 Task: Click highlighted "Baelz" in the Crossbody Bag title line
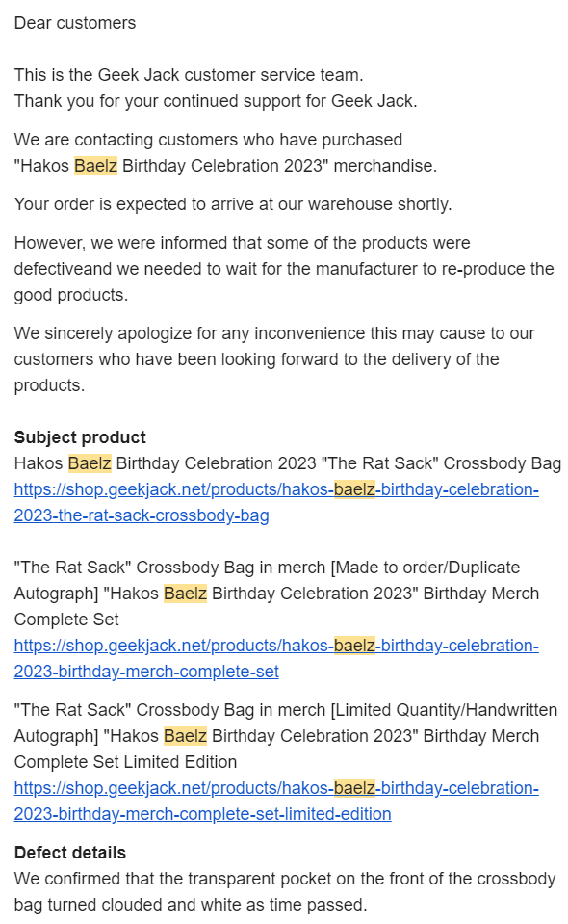[90, 463]
